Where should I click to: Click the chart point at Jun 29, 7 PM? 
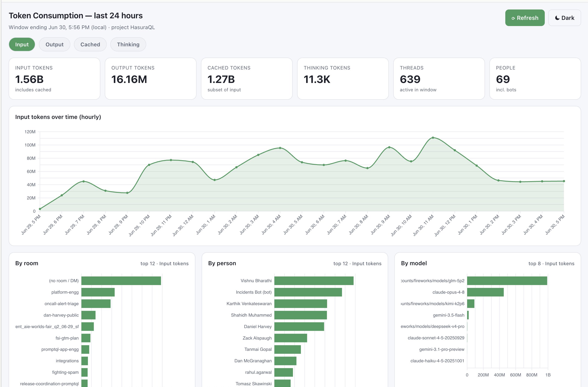click(84, 181)
